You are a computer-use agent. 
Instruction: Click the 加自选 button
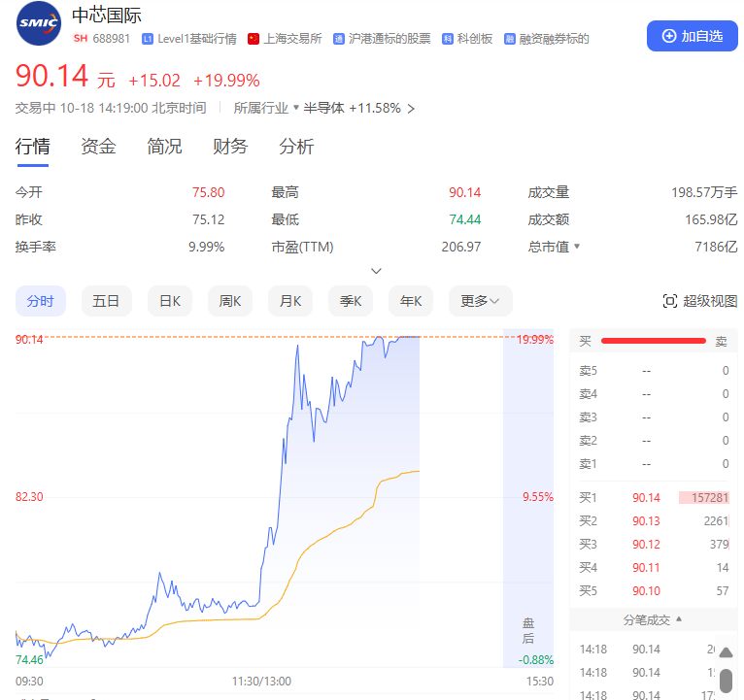point(692,36)
